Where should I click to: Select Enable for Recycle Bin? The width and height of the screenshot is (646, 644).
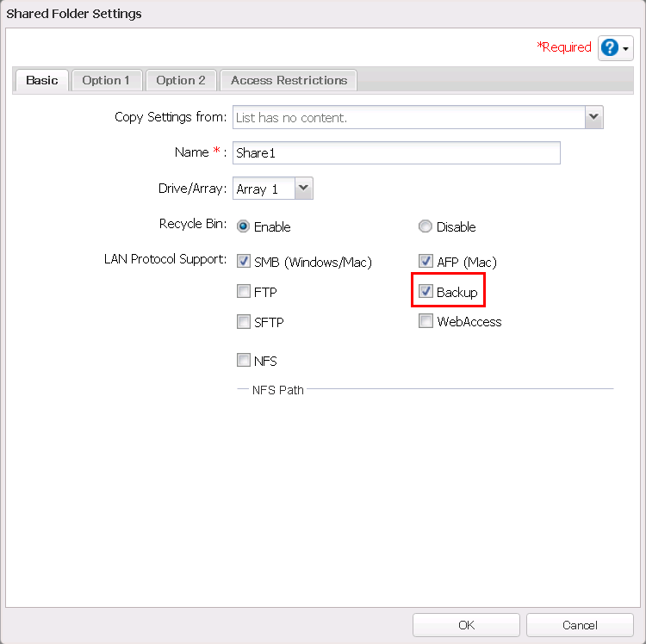[244, 226]
